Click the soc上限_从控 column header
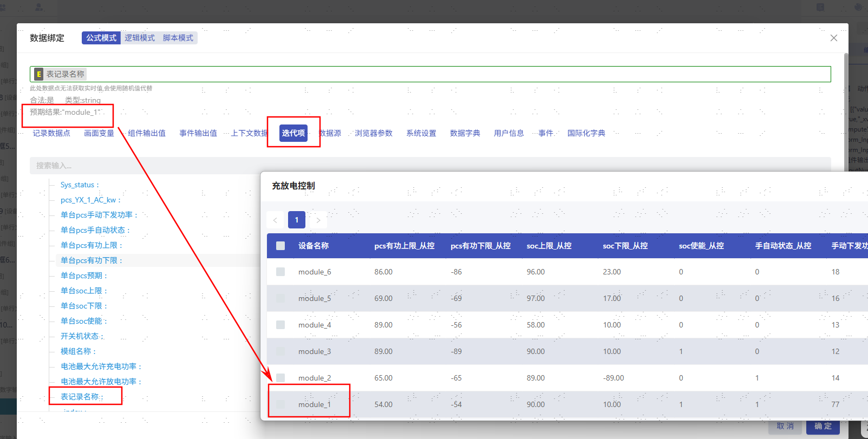This screenshot has height=439, width=868. click(549, 246)
